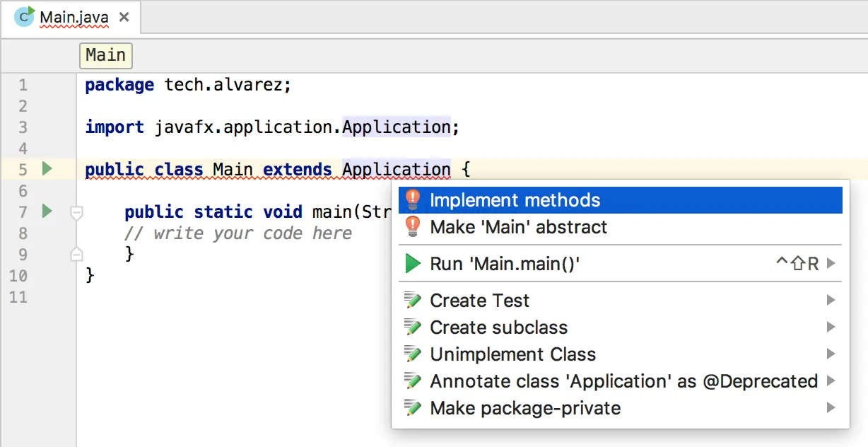Choose Make 'Main' abstract option

(x=620, y=227)
